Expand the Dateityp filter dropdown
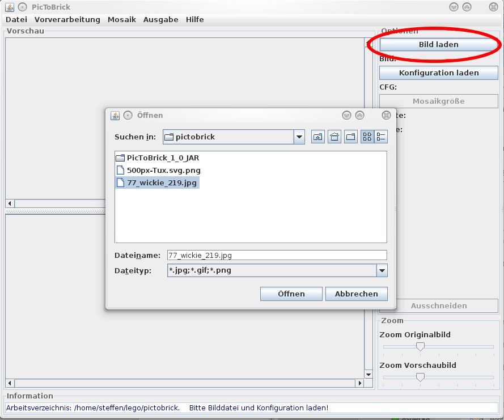504x420 pixels. (x=382, y=270)
